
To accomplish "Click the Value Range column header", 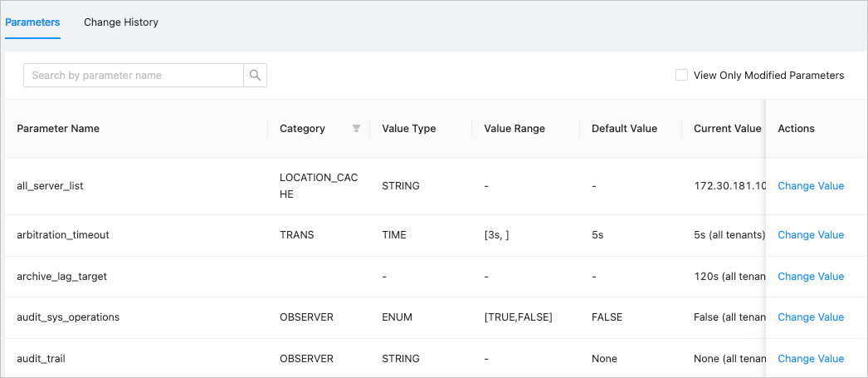I will tap(514, 129).
